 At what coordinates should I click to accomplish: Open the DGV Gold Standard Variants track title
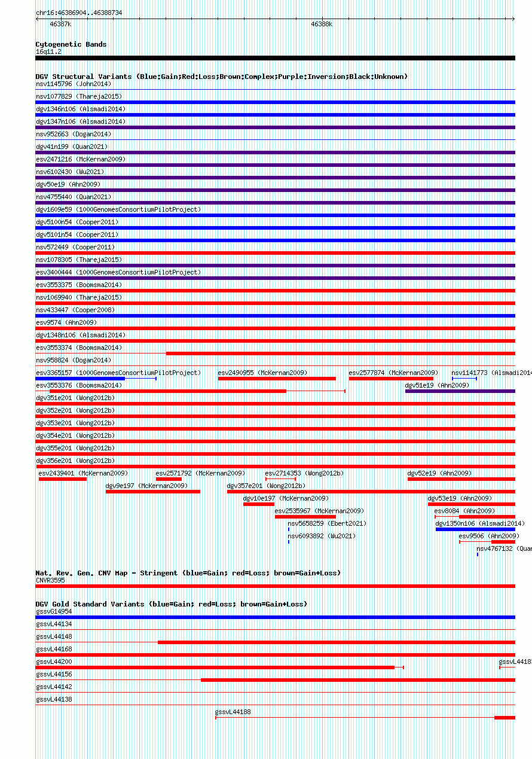(171, 604)
